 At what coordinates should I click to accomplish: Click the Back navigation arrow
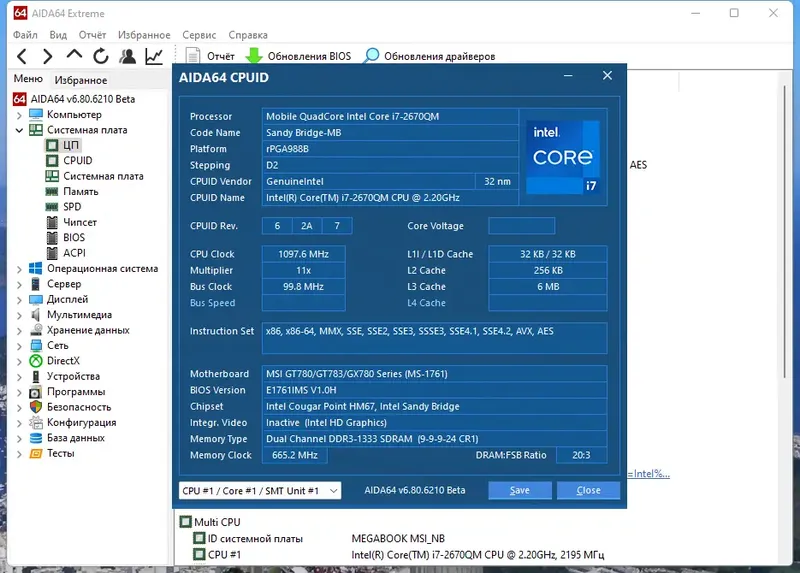coord(22,56)
